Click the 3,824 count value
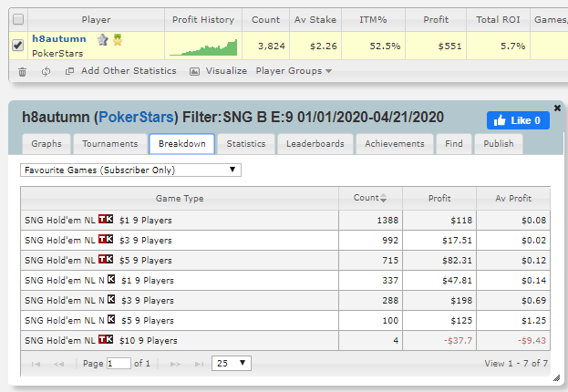Screen dimensions: 568x392 coord(272,46)
